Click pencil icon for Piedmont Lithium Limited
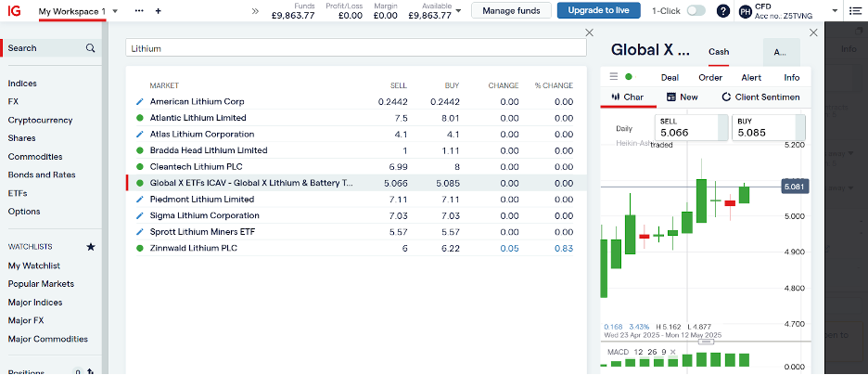Image resolution: width=868 pixels, height=375 pixels. [x=139, y=200]
